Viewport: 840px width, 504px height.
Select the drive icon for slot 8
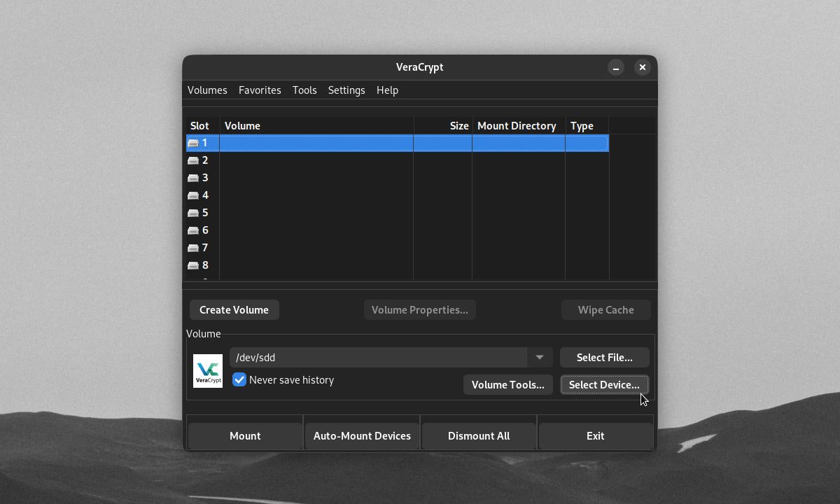click(x=193, y=265)
